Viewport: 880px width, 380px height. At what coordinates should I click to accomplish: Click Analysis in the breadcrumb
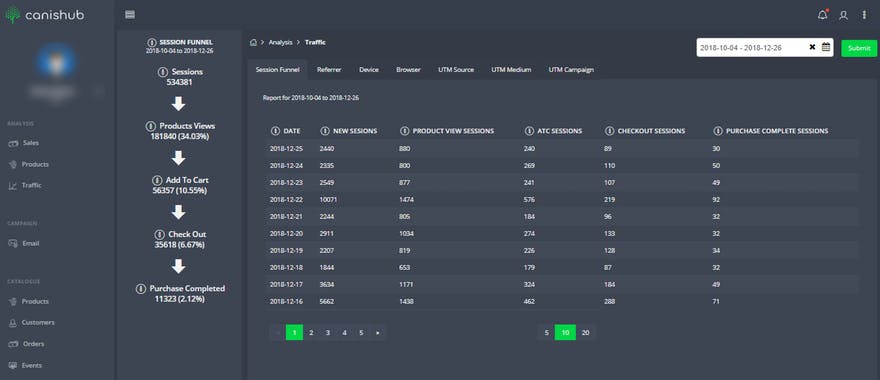tap(281, 42)
